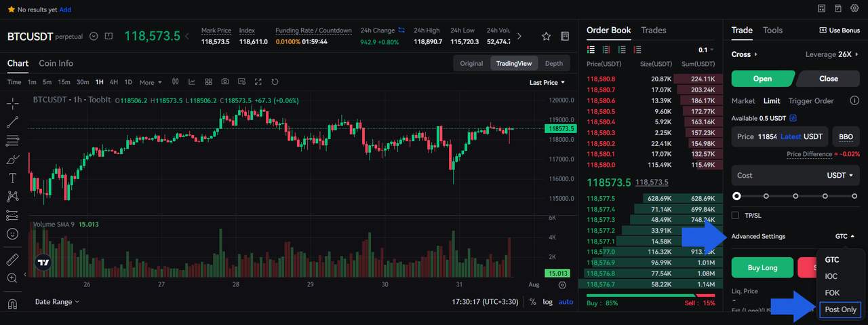Activate the zoom in tool
This screenshot has width=868, height=325.
pos(12,278)
